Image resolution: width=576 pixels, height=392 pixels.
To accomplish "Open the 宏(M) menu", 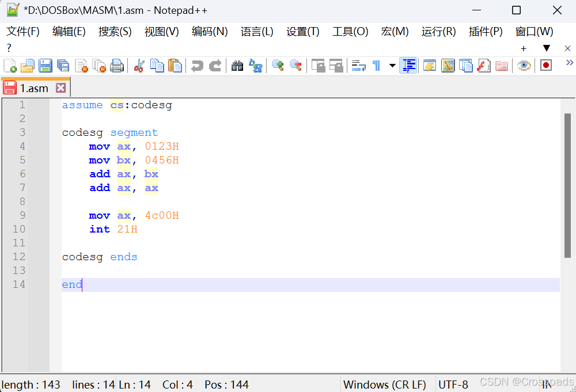I will click(x=395, y=32).
